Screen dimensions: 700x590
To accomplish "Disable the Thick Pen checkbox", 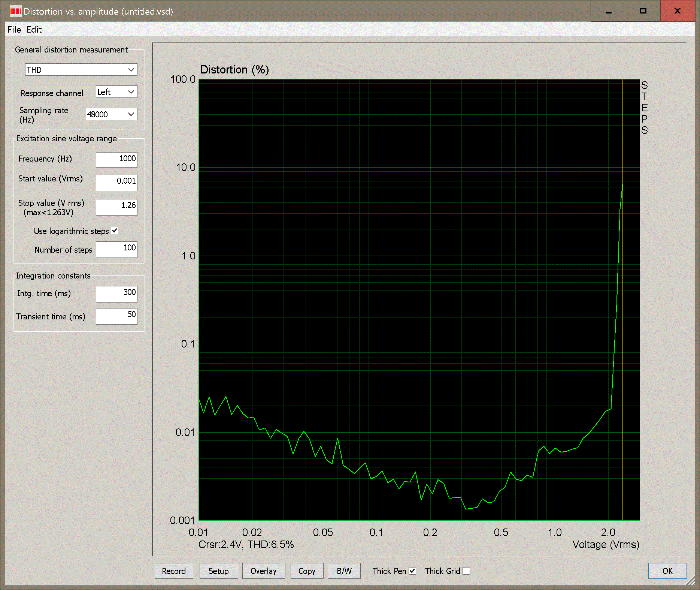I will tap(412, 571).
